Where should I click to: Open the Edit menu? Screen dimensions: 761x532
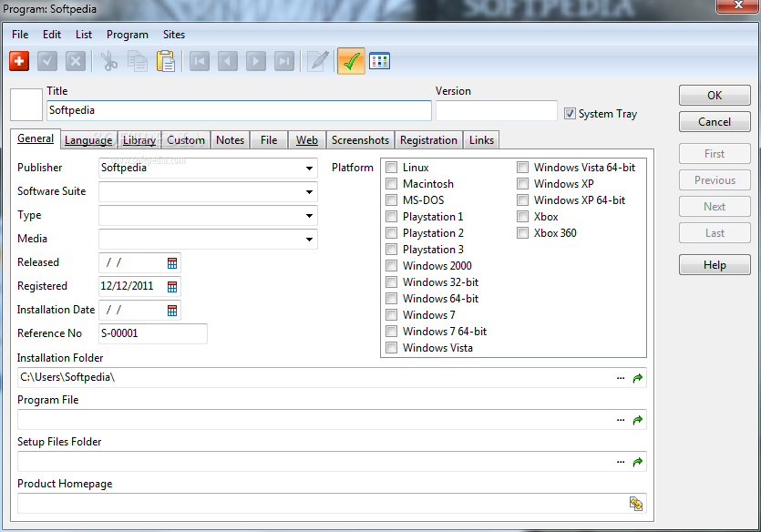52,35
